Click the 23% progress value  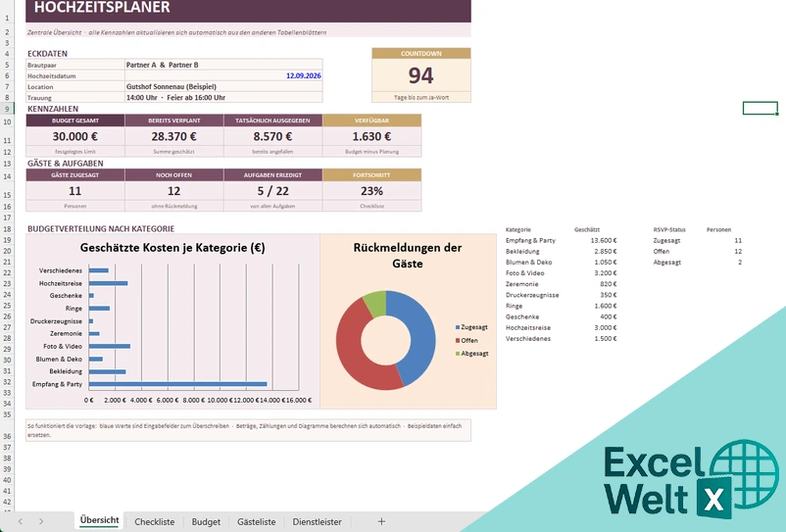tap(372, 191)
